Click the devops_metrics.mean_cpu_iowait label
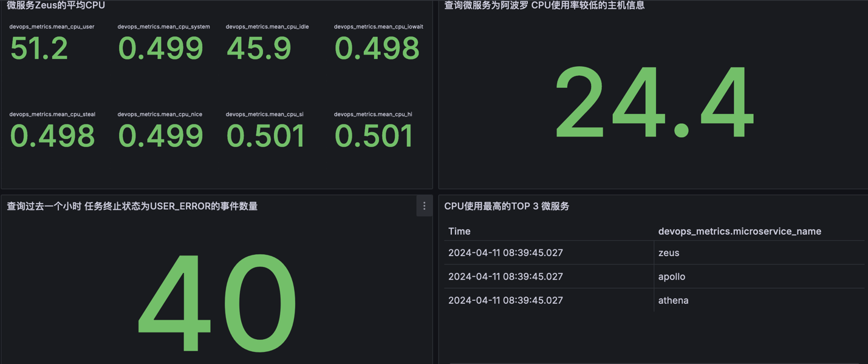This screenshot has width=868, height=364. [x=378, y=27]
